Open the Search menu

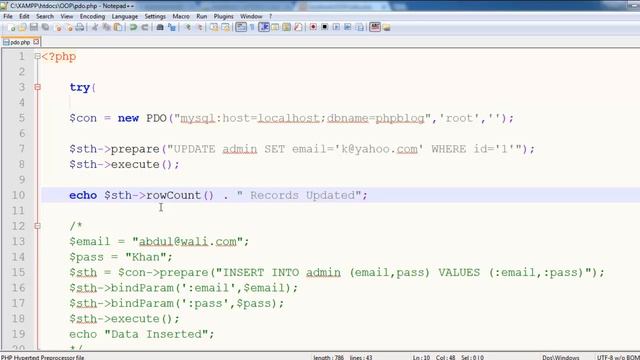tap(45, 16)
